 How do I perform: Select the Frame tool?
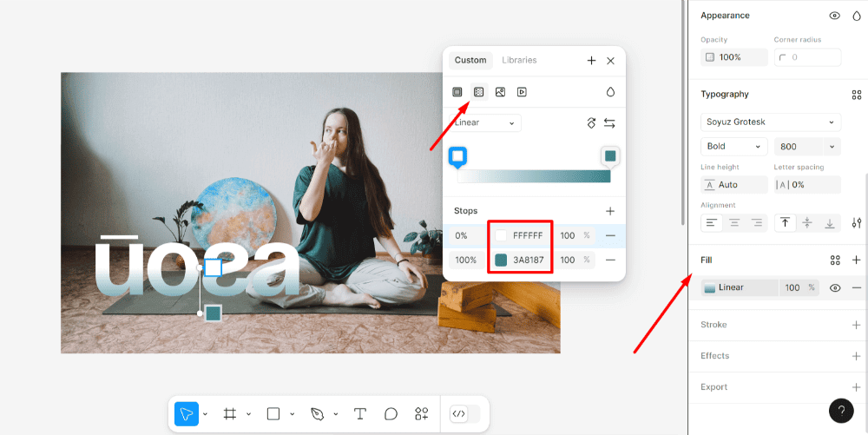(230, 414)
